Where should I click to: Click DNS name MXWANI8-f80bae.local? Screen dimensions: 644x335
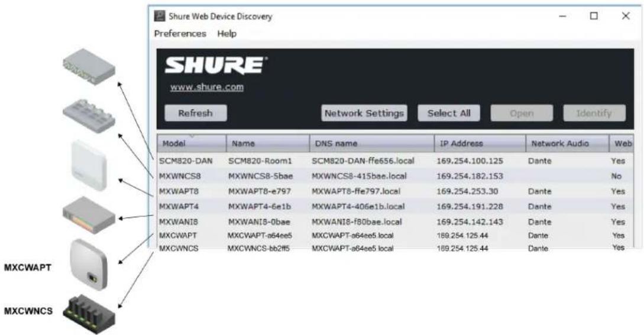pos(357,222)
